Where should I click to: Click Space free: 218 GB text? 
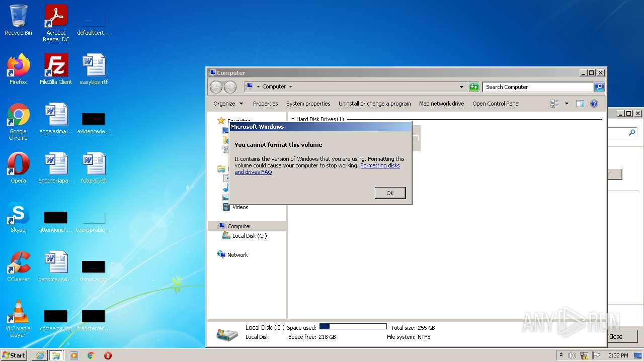pyautogui.click(x=312, y=337)
